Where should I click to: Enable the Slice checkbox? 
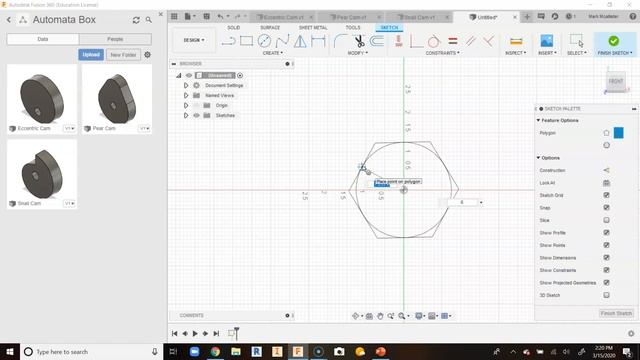click(607, 220)
